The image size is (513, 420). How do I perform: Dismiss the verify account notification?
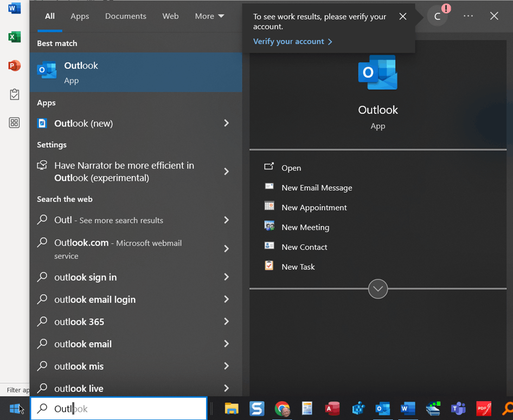click(x=403, y=16)
